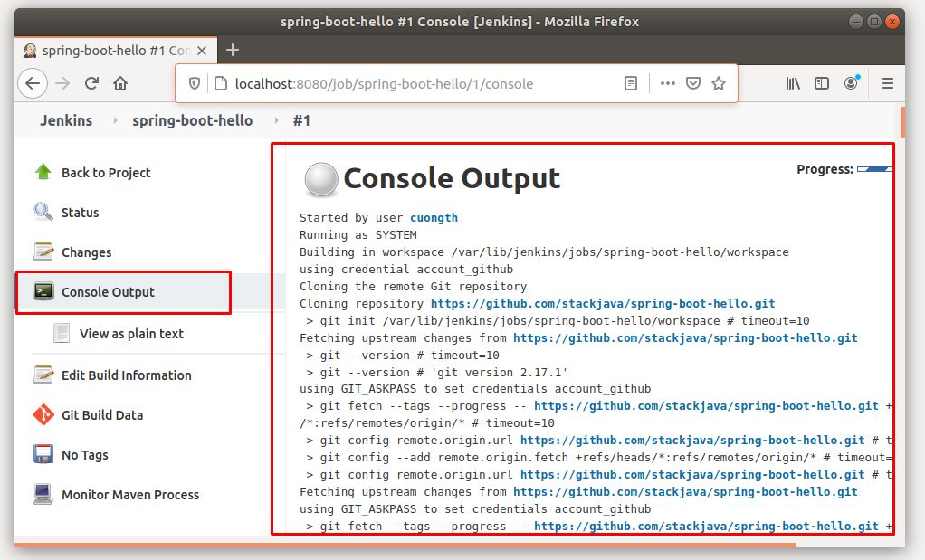Click the build Progress bar
The width and height of the screenshot is (925, 560).
point(874,169)
